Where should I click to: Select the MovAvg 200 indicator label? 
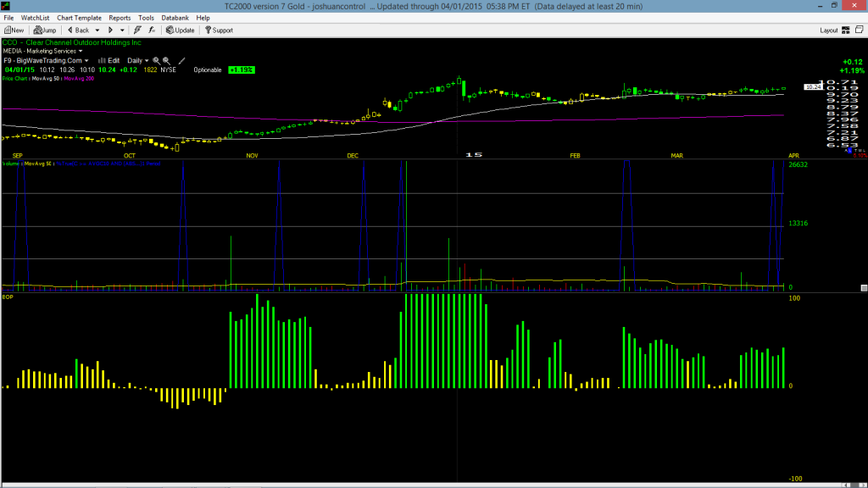(79, 79)
